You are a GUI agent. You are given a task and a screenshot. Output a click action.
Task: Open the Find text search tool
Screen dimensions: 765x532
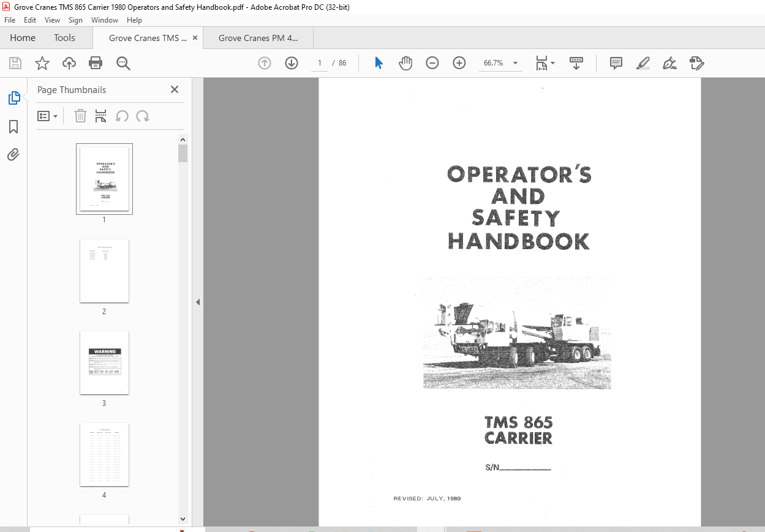[123, 63]
